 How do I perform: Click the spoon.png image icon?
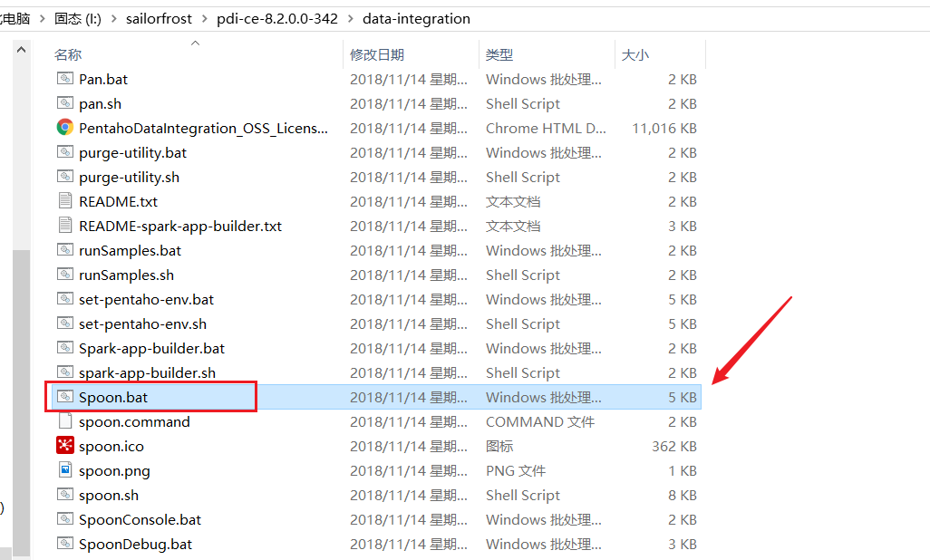(64, 469)
